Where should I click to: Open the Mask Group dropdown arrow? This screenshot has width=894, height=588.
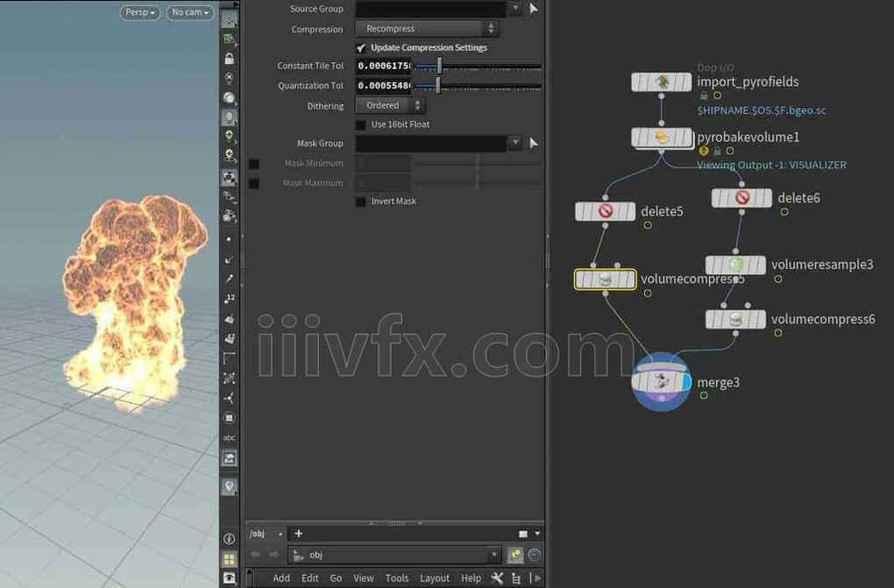click(x=514, y=143)
